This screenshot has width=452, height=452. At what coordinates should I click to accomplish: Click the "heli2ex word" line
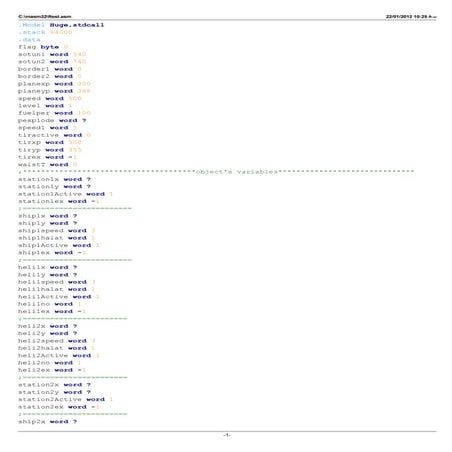click(52, 370)
